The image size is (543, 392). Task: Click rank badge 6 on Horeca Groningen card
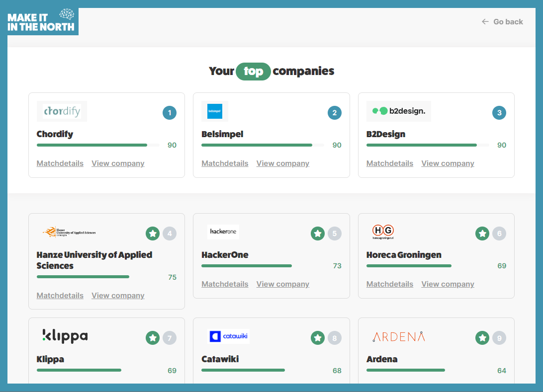pyautogui.click(x=499, y=234)
